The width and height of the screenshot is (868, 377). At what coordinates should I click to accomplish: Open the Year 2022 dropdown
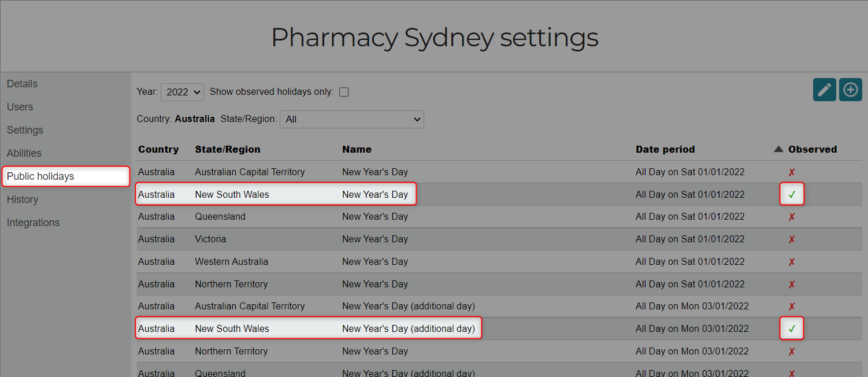[182, 92]
